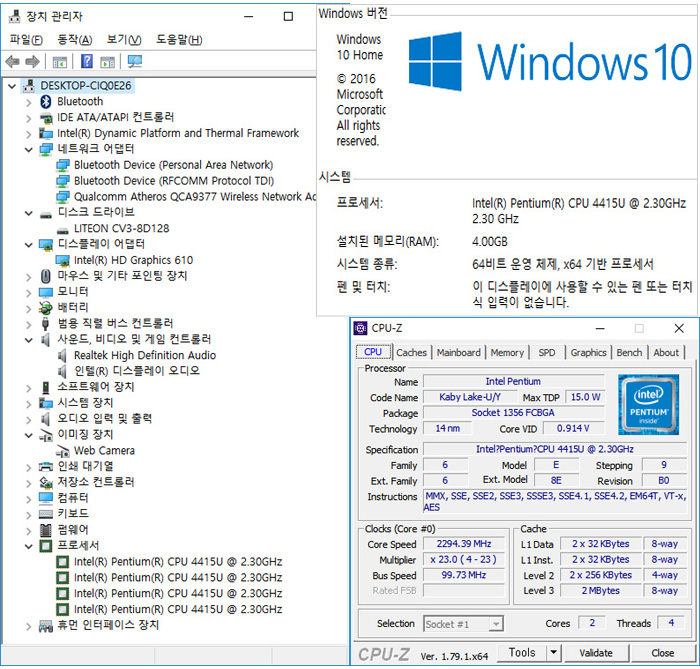Select the IDE ATA/ATAPI 컨트롤러 icon
This screenshot has height=669, width=700.
[46, 118]
